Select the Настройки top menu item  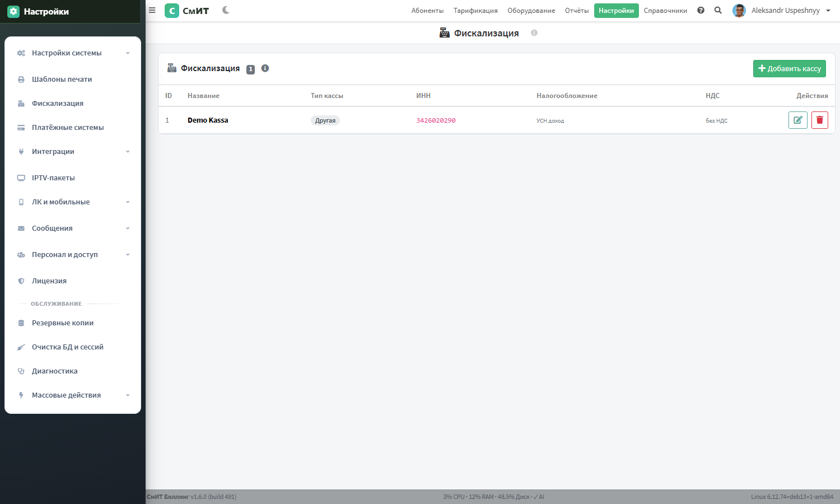[617, 11]
